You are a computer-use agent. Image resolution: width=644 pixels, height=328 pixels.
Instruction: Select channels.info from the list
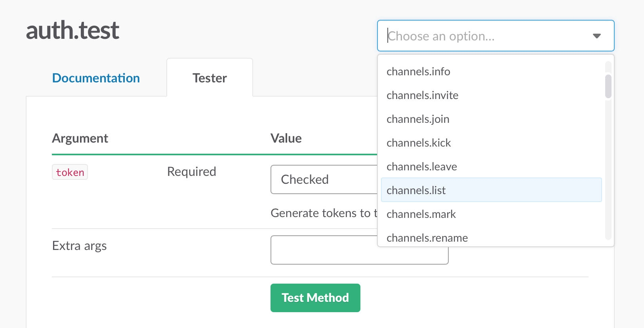[418, 72]
